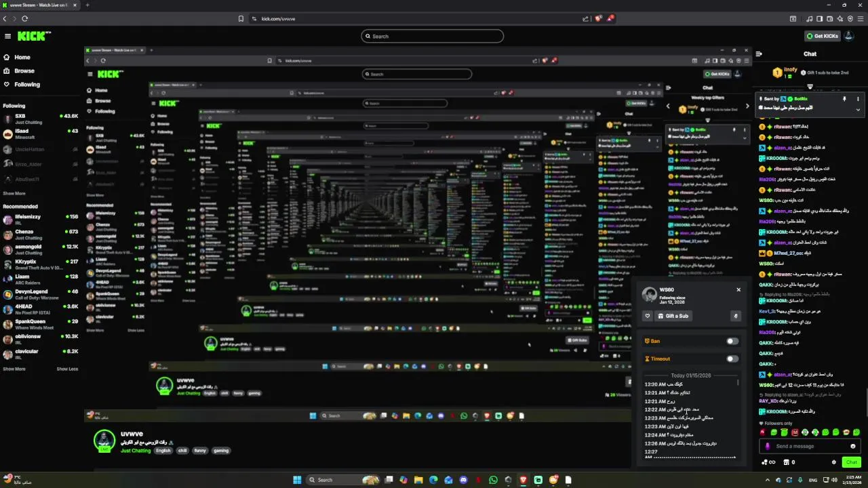The height and width of the screenshot is (488, 868).
Task: Open iSaad Minecraft channel in Following
Action: pos(41,134)
